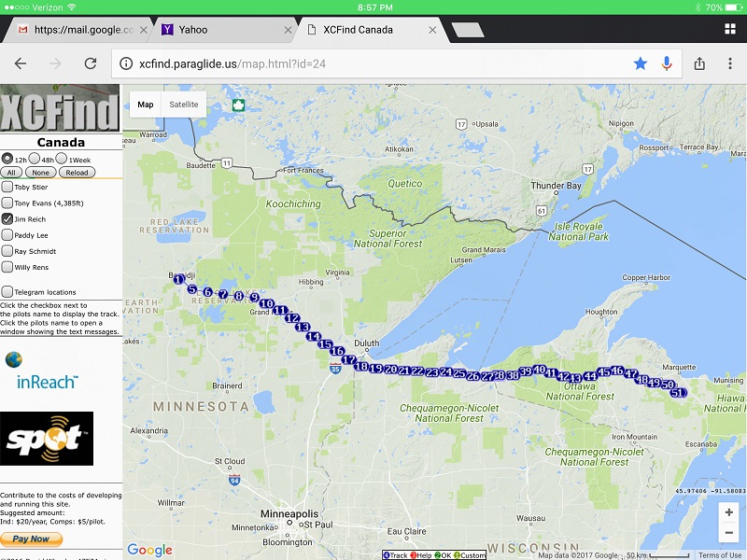Close the Yahoo tab
This screenshot has height=560, width=747.
click(x=288, y=30)
